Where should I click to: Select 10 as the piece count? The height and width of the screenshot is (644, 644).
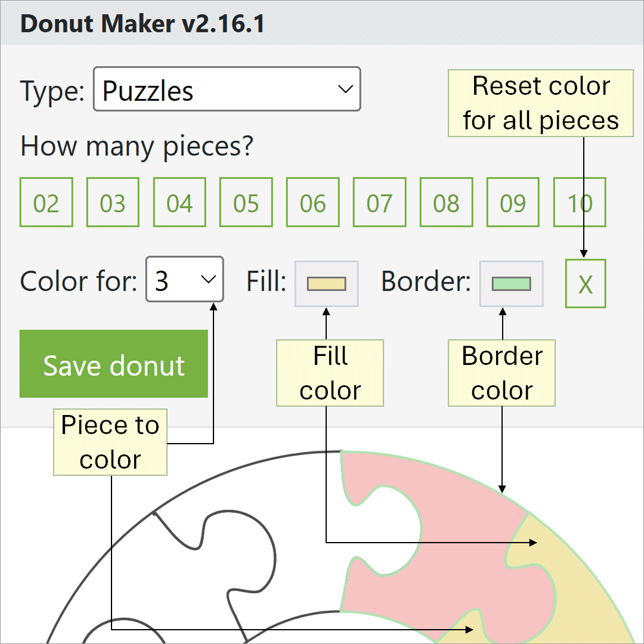coord(579,203)
